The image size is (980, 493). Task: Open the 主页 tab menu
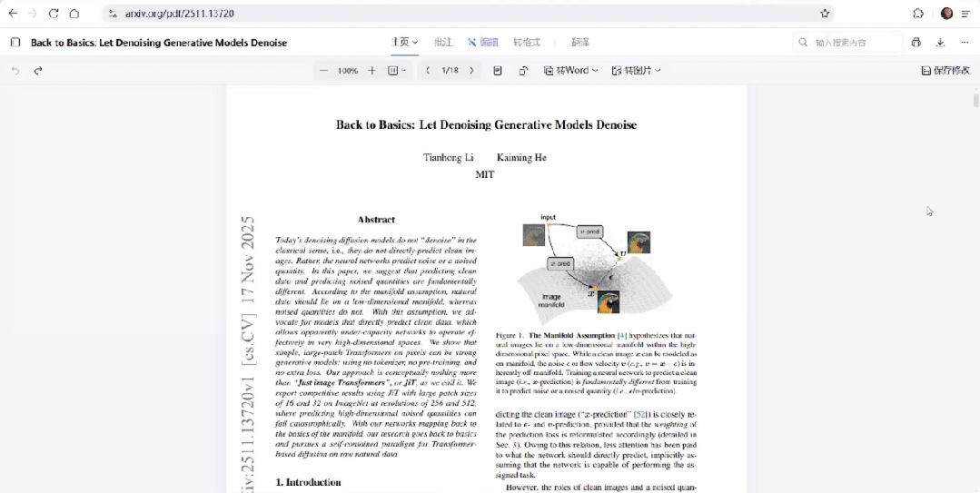[404, 43]
